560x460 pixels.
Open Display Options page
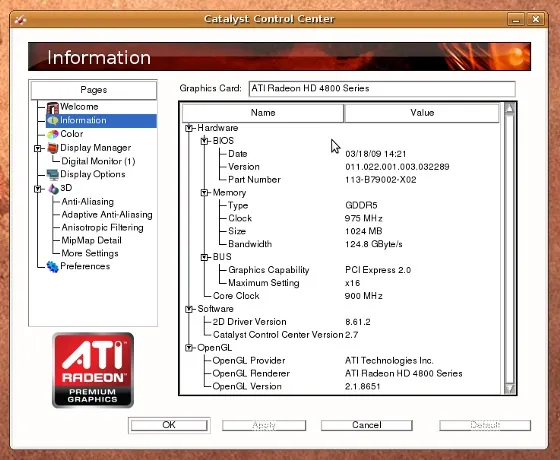[x=93, y=174]
